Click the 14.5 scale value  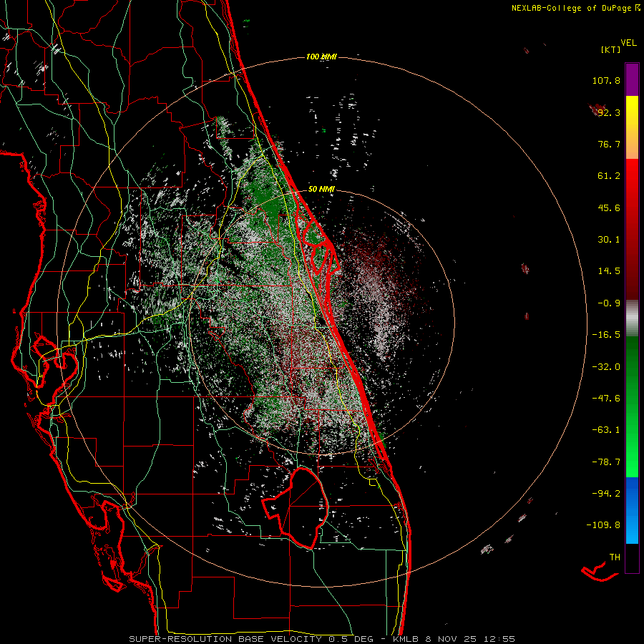pos(609,271)
